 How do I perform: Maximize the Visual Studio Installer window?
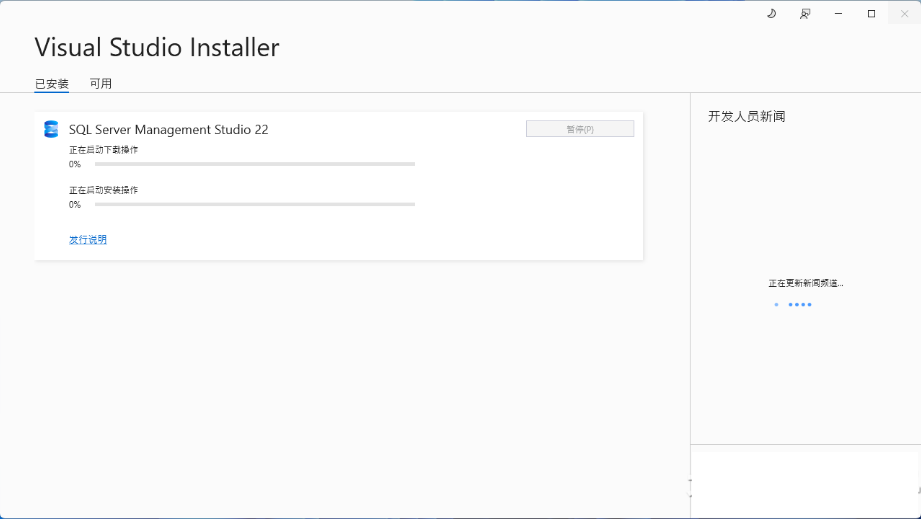coord(871,14)
